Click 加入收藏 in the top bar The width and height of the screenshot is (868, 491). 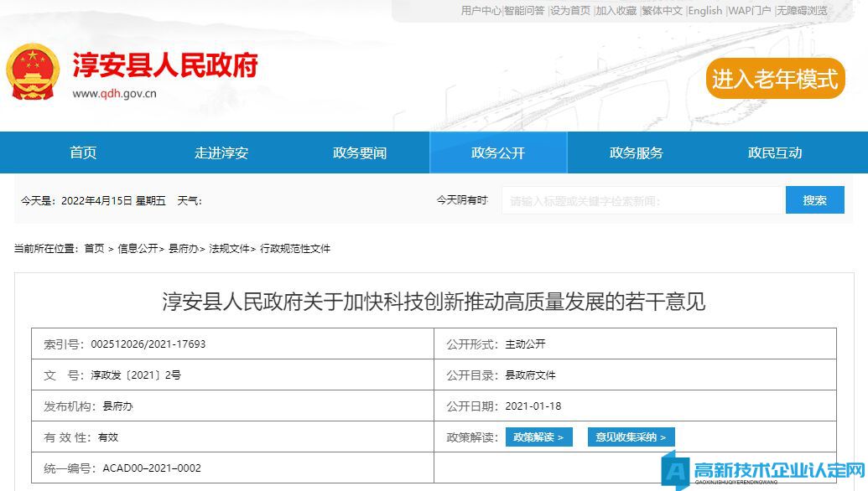pyautogui.click(x=616, y=11)
